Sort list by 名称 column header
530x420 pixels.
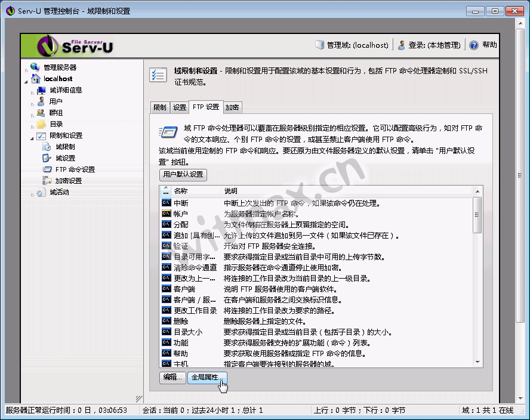[196, 191]
